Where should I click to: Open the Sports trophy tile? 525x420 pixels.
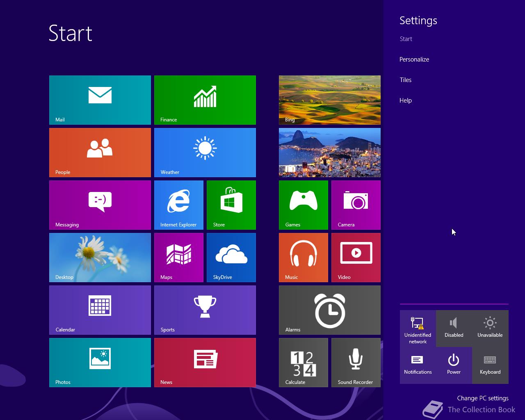point(205,310)
